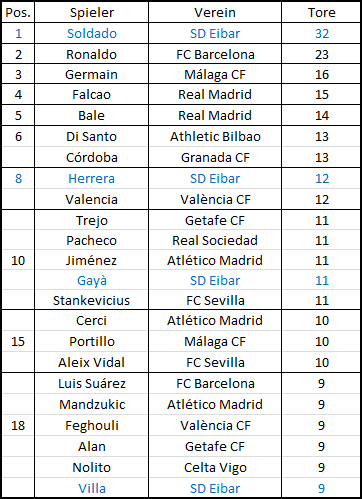Select the Tore header cell
Viewport: 362px width, 499px height.
321,13
